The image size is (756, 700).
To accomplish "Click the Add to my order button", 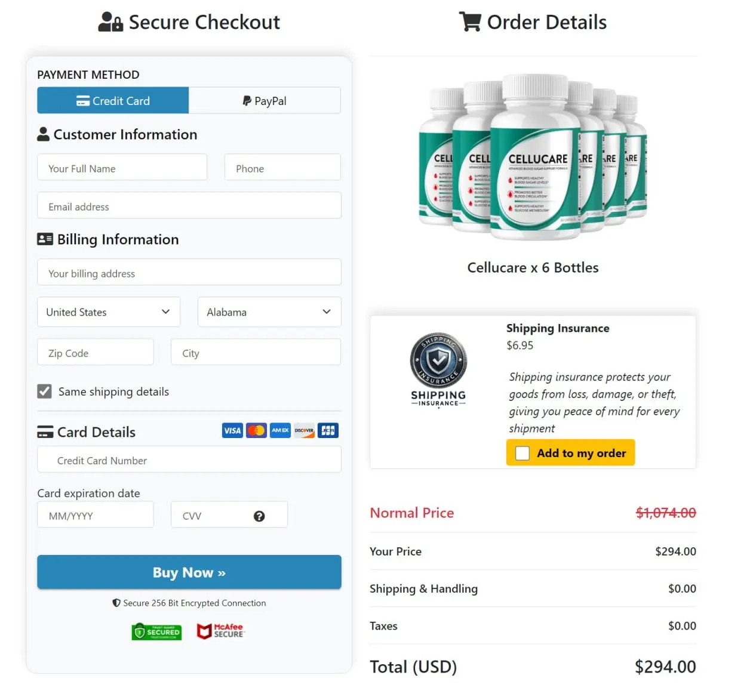I will (570, 452).
